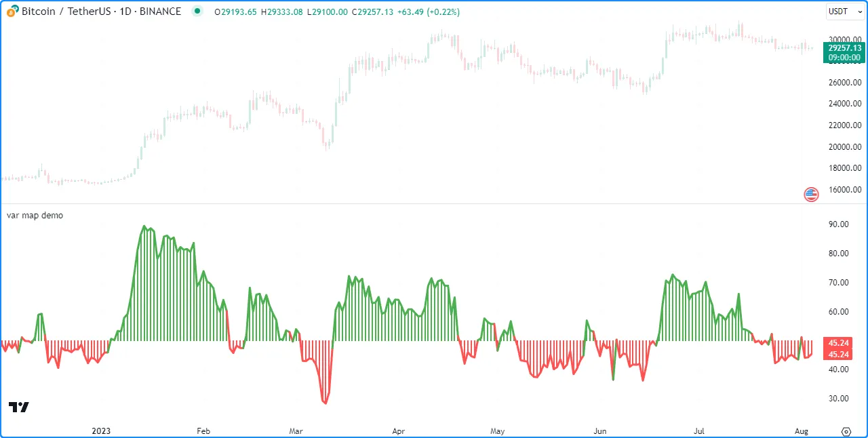Click the 'Feb' time axis label

(203, 431)
